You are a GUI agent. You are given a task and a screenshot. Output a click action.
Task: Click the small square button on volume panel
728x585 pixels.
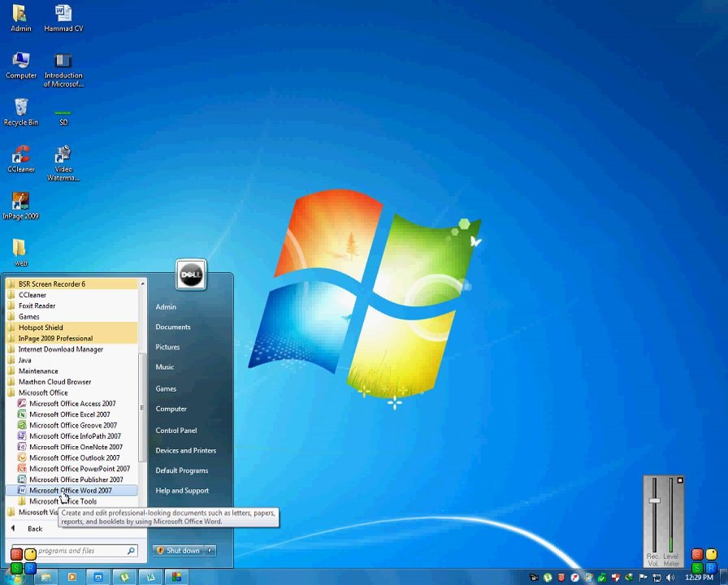680,480
